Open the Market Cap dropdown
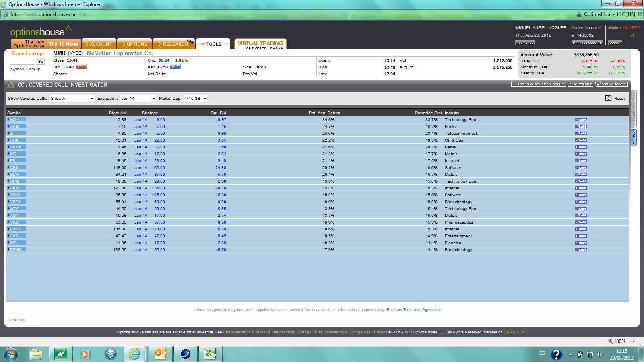Image resolution: width=644 pixels, height=362 pixels. (x=196, y=98)
